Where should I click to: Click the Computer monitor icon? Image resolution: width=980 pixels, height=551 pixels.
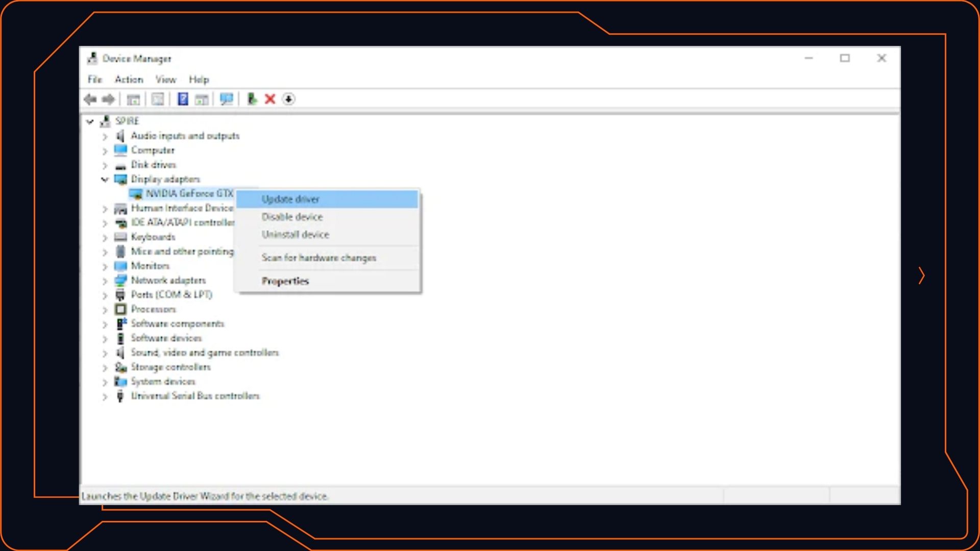point(120,150)
